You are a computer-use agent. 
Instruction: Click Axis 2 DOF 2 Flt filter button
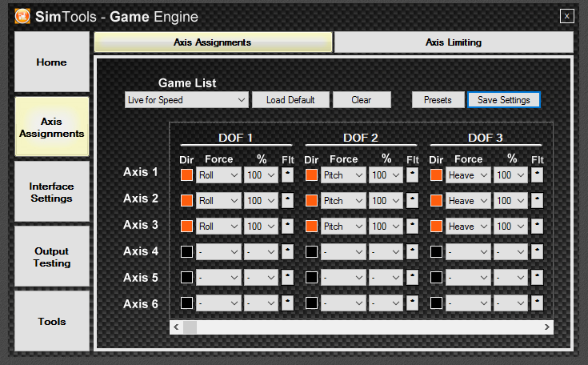tap(413, 200)
